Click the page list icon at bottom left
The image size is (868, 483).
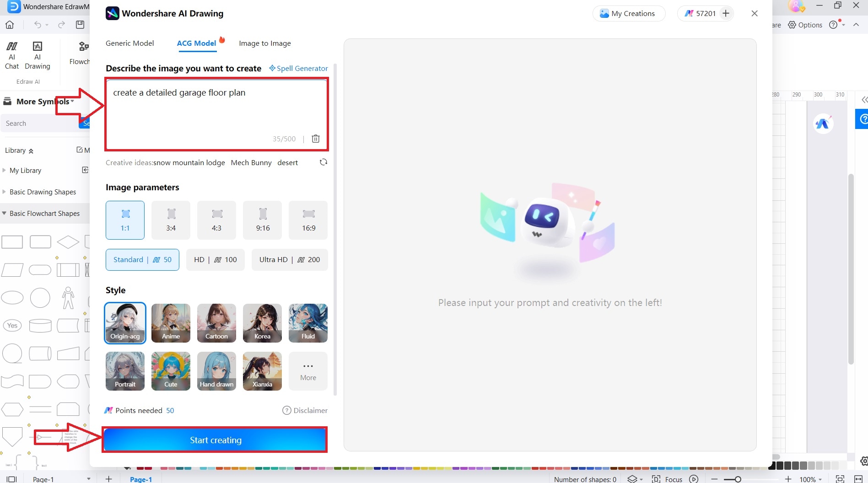point(11,479)
